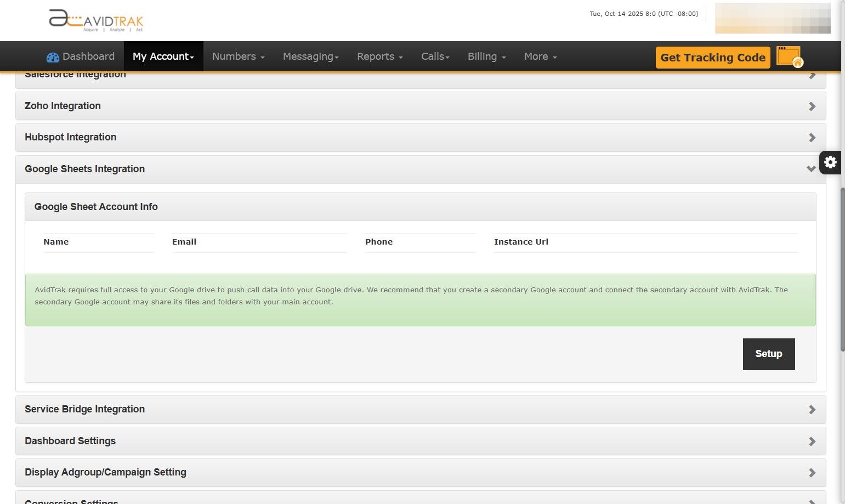The width and height of the screenshot is (845, 504).
Task: Open the floating settings gear
Action: coord(830,162)
